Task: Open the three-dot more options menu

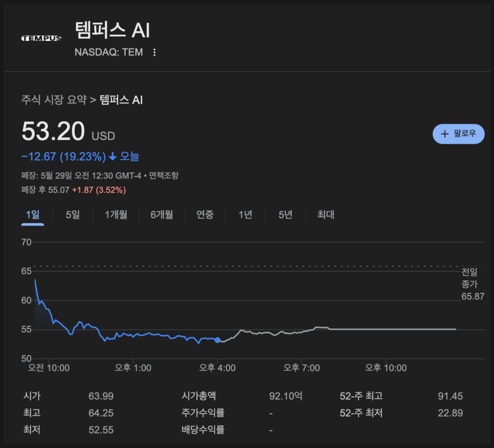Action: point(154,52)
